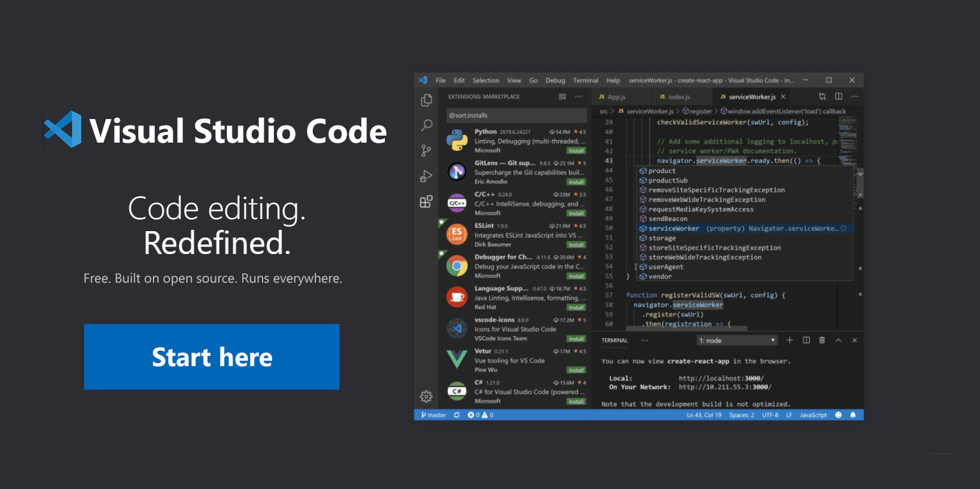Open the Source Control icon

426,149
